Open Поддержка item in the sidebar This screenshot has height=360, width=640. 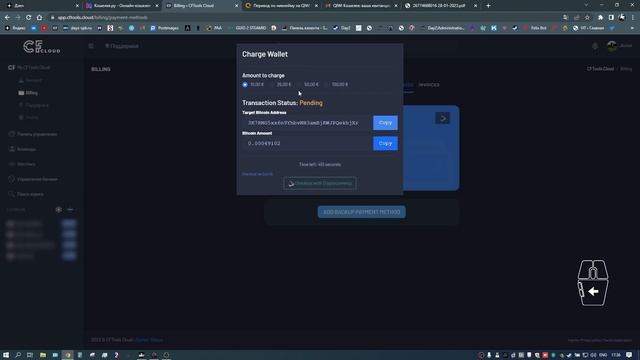33,105
